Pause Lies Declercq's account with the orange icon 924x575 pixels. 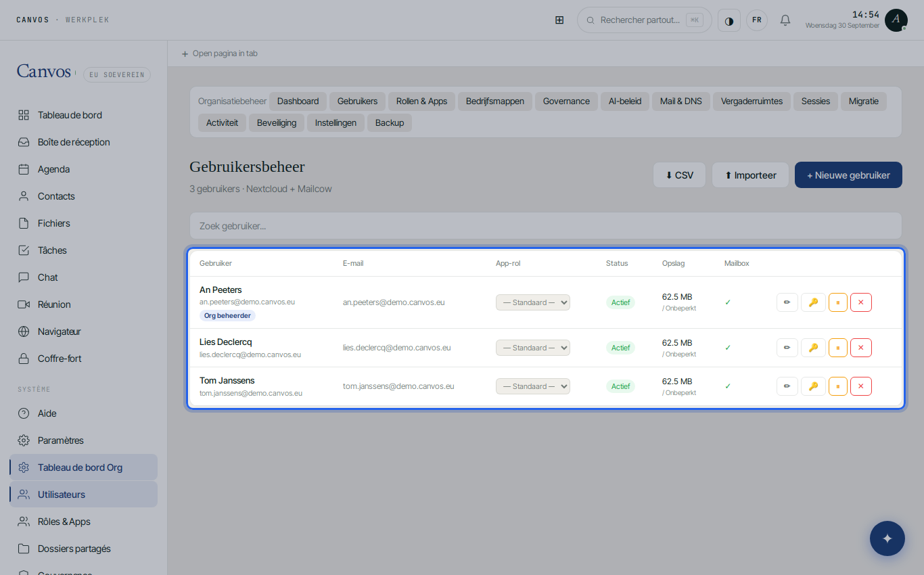(838, 348)
